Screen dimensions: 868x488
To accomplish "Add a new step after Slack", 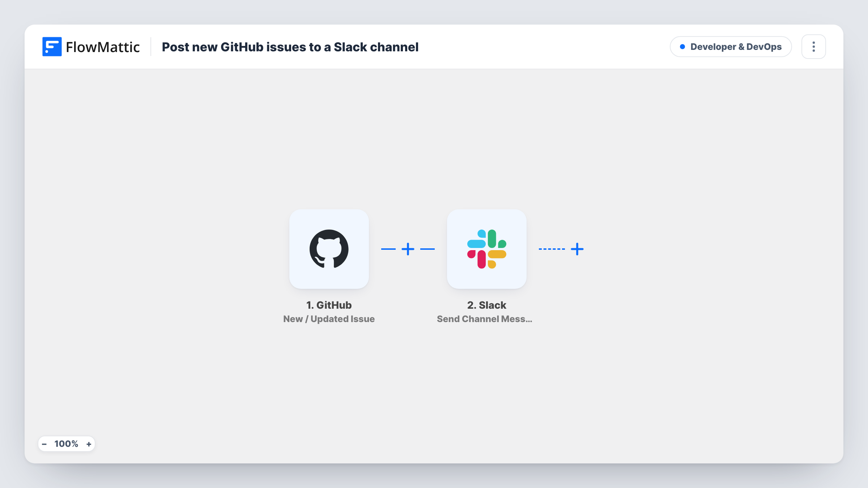I will tap(577, 249).
